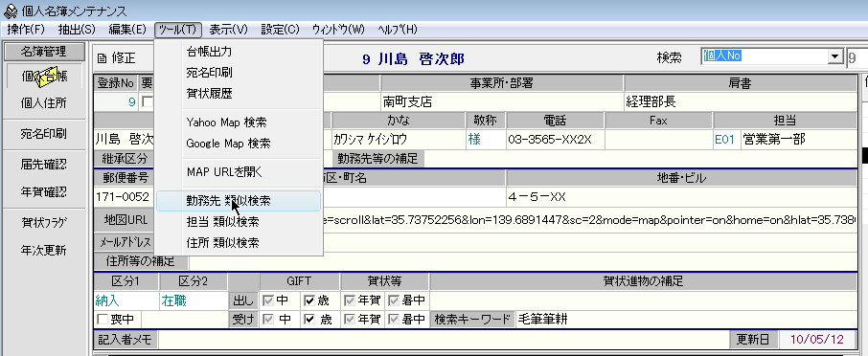Image resolution: width=868 pixels, height=356 pixels.
Task: Click the 修正 document icon
Action: [101, 58]
